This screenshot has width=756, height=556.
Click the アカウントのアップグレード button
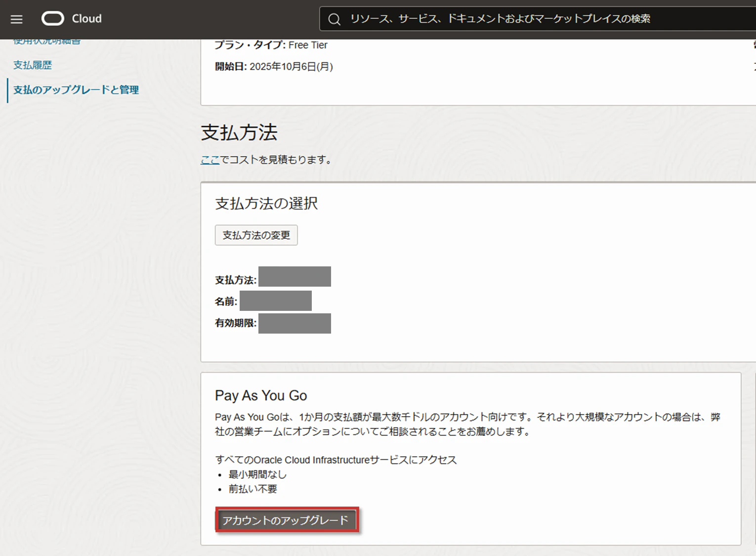[x=287, y=520]
